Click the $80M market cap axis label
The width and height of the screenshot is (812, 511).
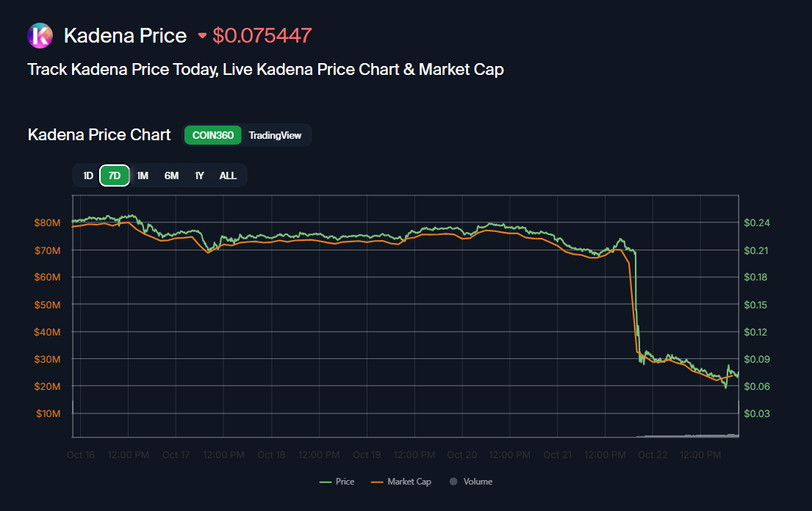coord(47,222)
